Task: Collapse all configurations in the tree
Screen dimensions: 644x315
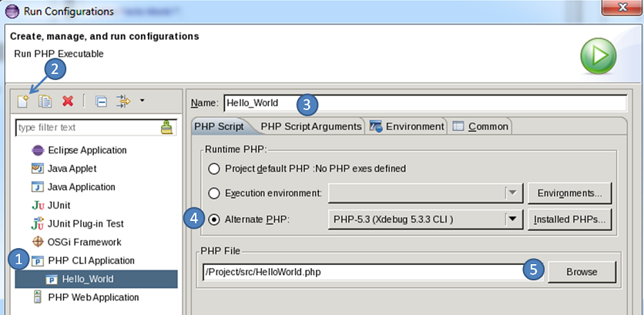Action: click(x=102, y=101)
